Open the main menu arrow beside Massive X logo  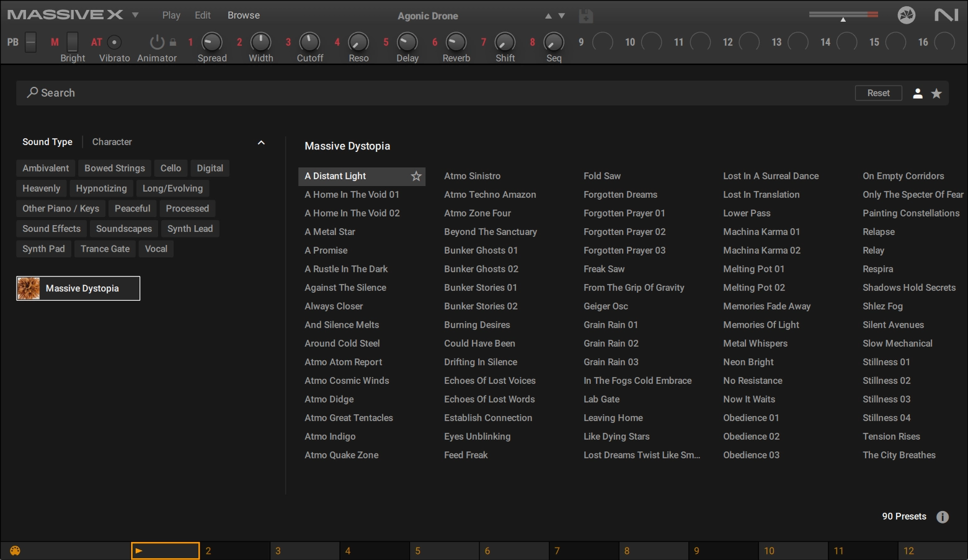(x=135, y=15)
